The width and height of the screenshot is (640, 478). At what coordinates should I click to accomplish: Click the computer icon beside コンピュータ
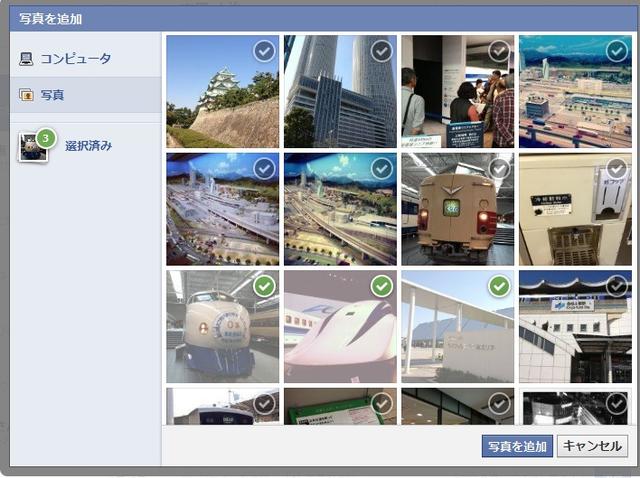coord(26,59)
